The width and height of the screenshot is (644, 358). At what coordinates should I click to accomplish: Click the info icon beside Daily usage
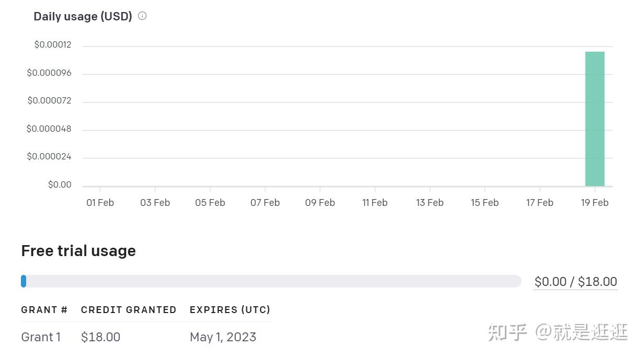142,16
